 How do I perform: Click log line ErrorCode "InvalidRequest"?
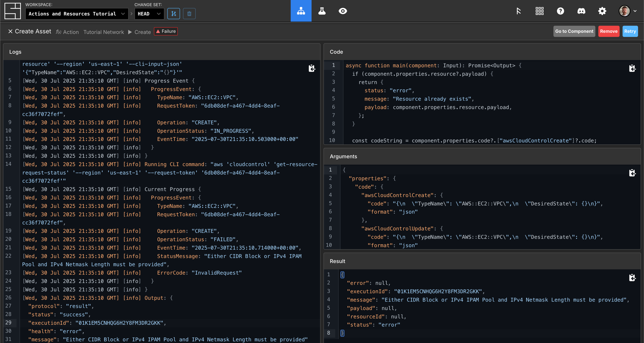tap(132, 273)
